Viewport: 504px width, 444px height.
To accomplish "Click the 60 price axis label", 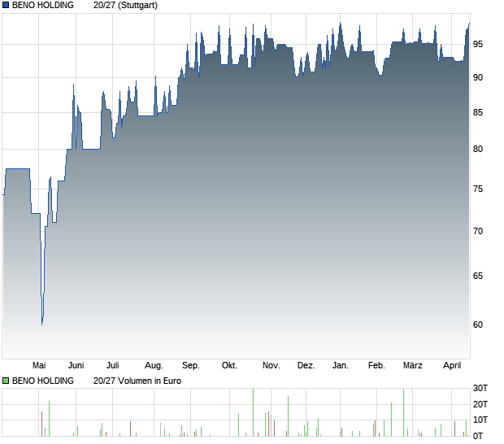I will tap(478, 324).
